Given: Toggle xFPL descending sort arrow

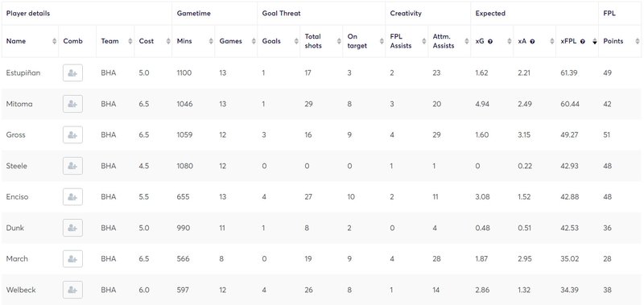Looking at the screenshot, I should (594, 41).
